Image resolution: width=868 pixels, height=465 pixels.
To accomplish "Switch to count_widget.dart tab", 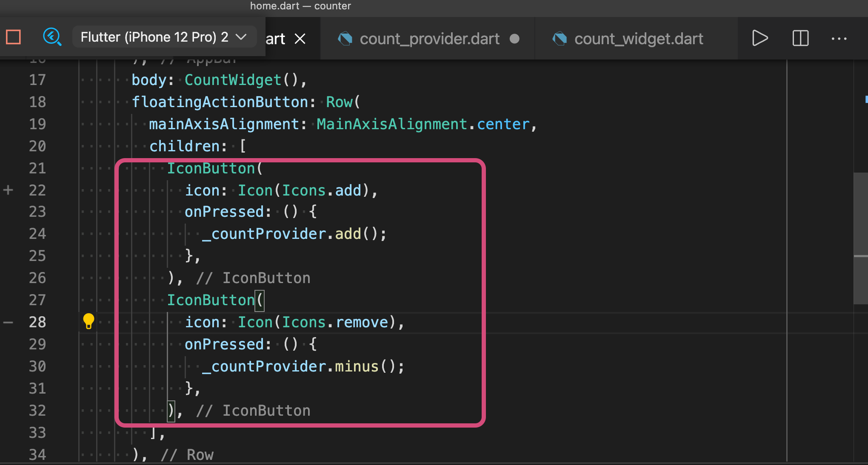I will (x=638, y=39).
